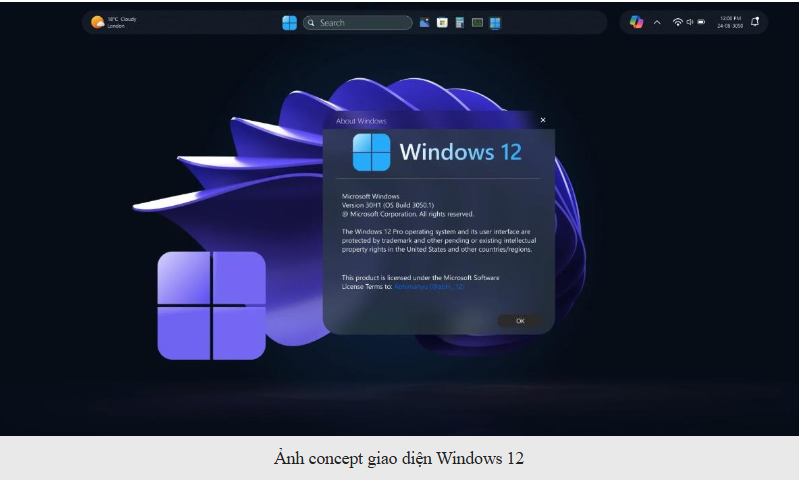Screen dimensions: 800x484
Task: Open the Photos app in the taskbar
Action: [x=424, y=22]
